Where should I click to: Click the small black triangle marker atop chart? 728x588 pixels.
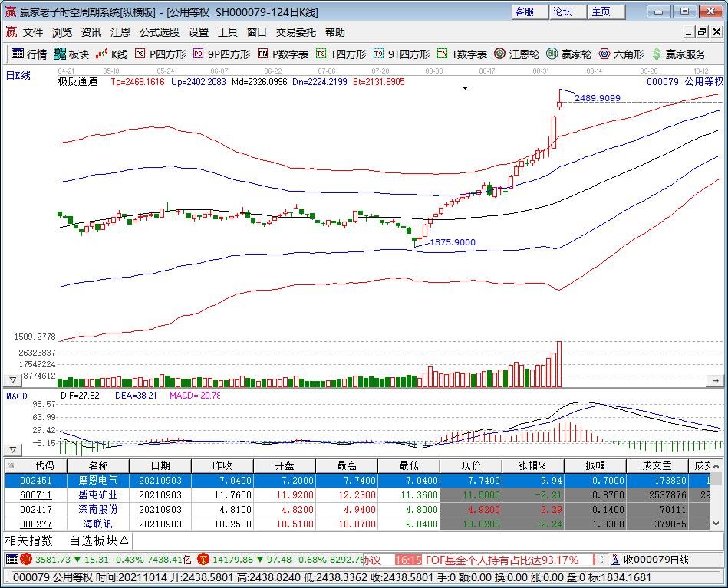465,88
